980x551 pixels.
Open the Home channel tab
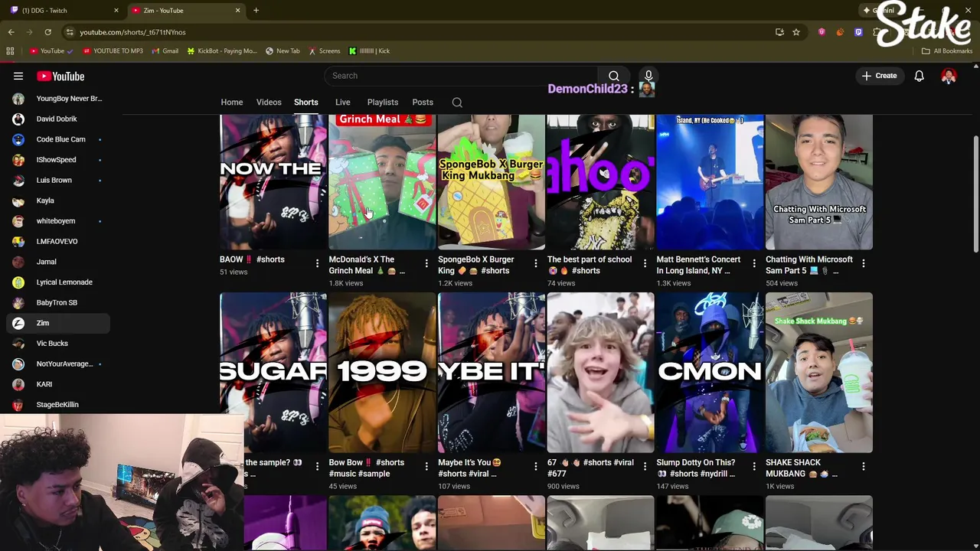click(x=232, y=103)
